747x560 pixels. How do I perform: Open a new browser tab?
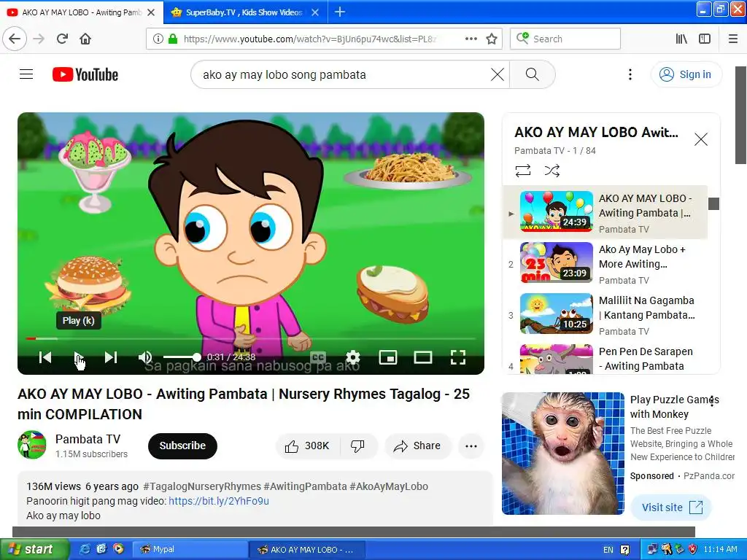[340, 12]
